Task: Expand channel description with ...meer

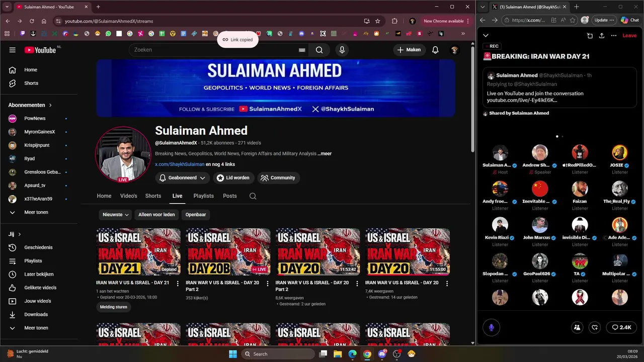Action: pos(325,153)
